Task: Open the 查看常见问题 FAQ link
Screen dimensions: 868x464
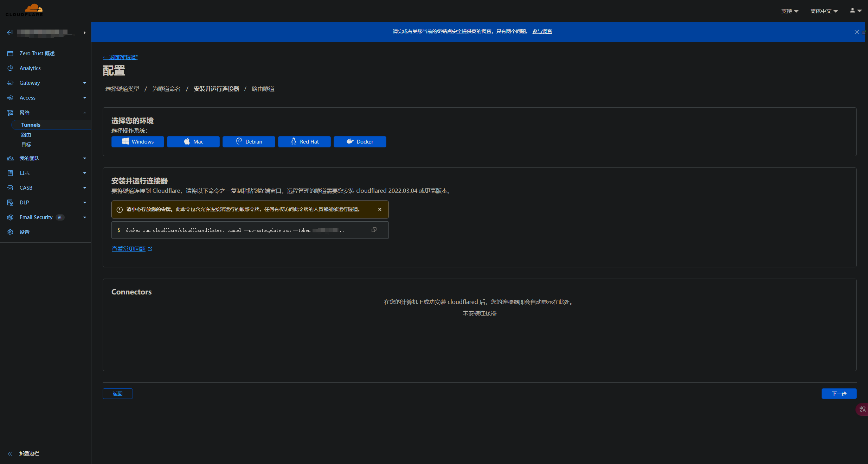Action: 129,249
